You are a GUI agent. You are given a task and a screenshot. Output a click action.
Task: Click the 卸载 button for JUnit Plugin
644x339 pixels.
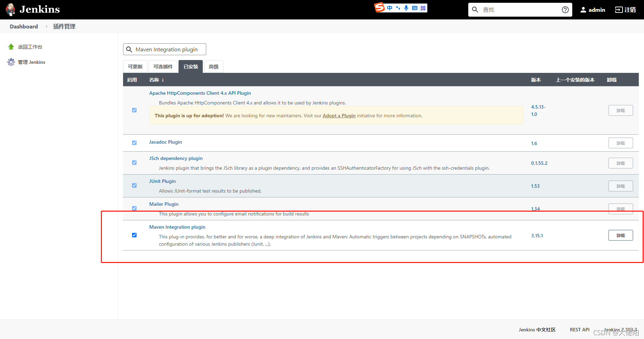point(621,186)
